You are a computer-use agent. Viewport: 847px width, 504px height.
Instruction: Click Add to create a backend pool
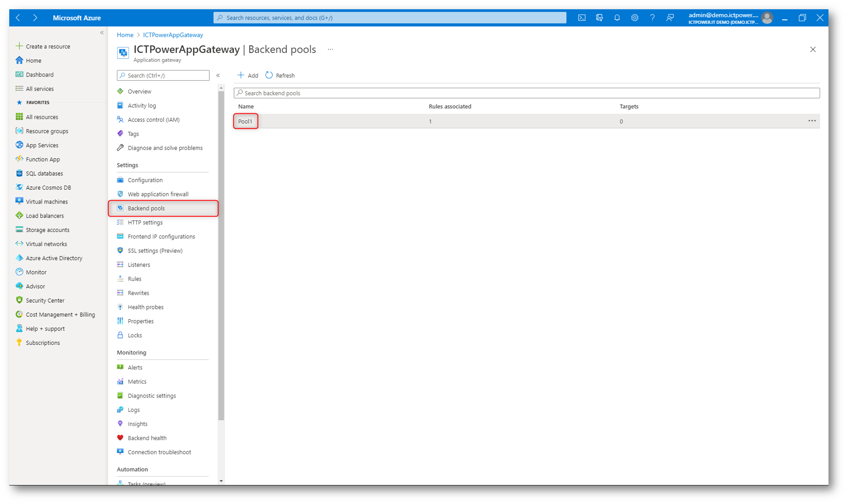click(x=248, y=75)
